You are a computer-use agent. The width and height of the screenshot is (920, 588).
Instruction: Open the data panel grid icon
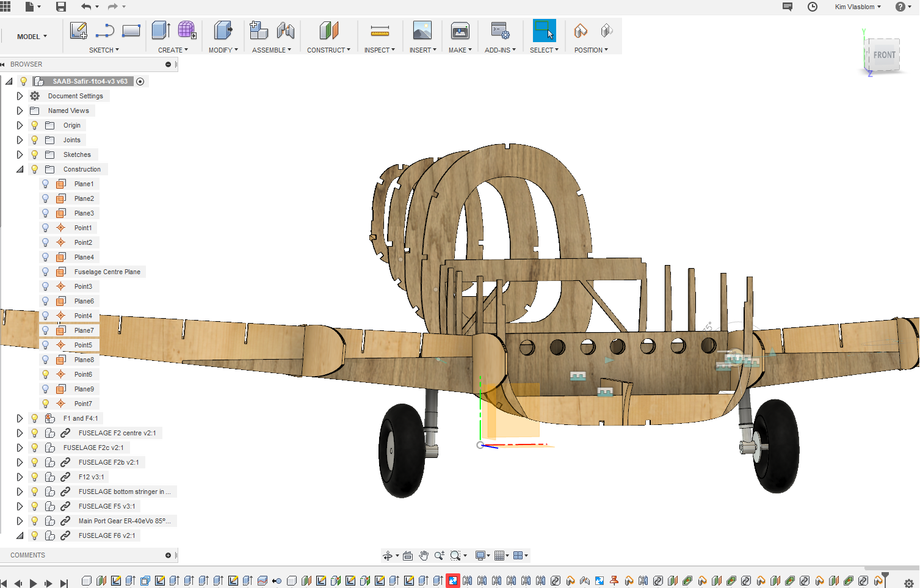(x=5, y=6)
